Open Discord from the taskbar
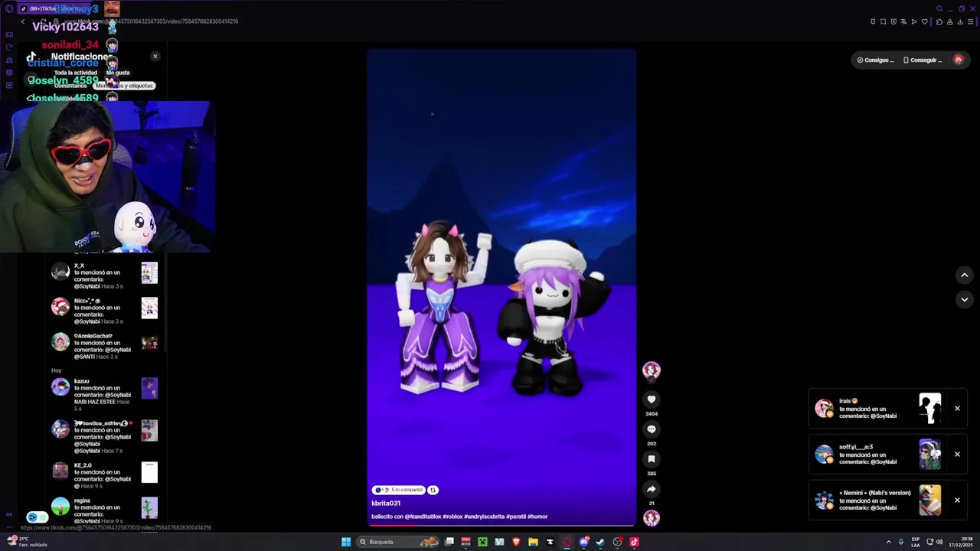 coord(583,542)
